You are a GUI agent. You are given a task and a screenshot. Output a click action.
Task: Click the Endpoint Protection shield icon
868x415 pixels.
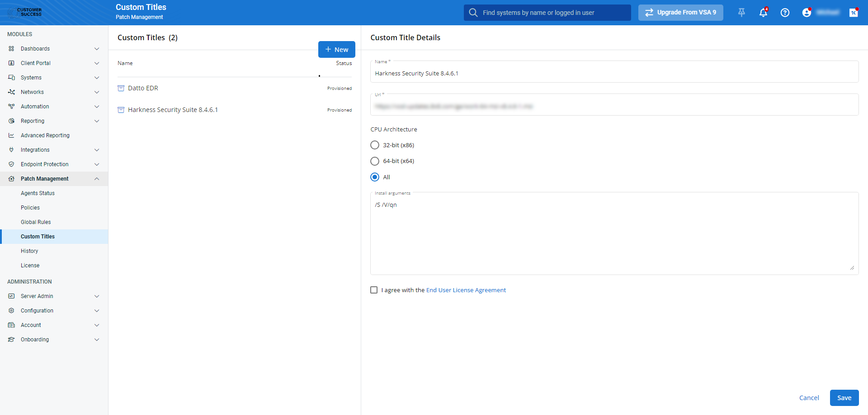pyautogui.click(x=11, y=164)
